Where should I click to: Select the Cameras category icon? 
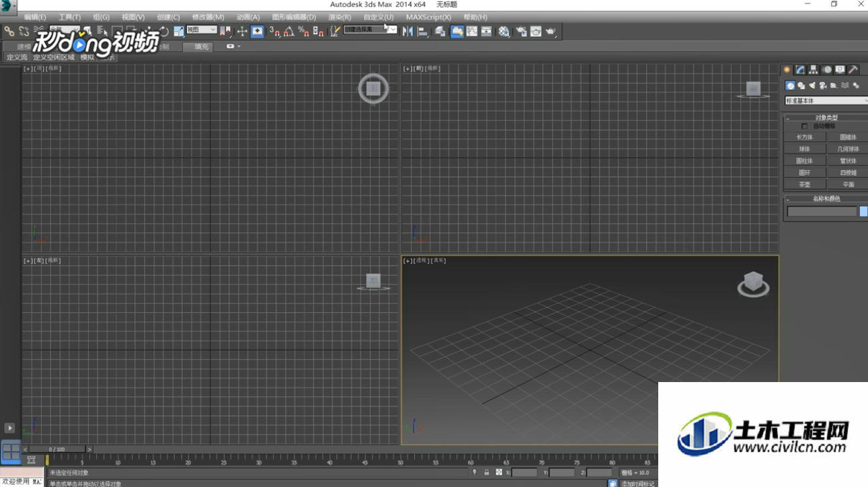(823, 85)
